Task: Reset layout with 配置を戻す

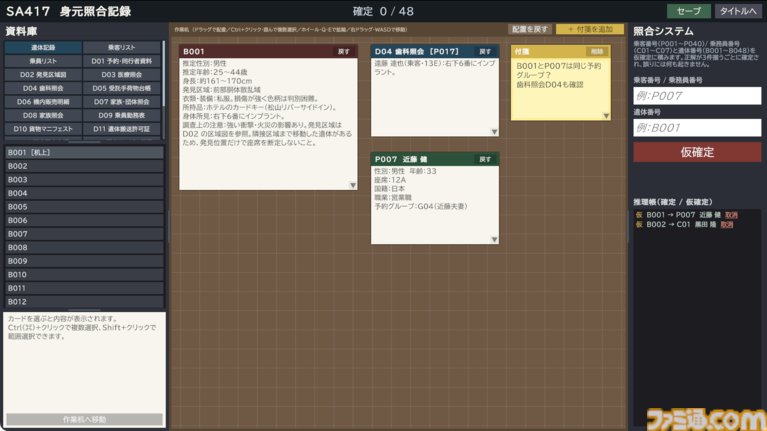Action: pos(530,29)
